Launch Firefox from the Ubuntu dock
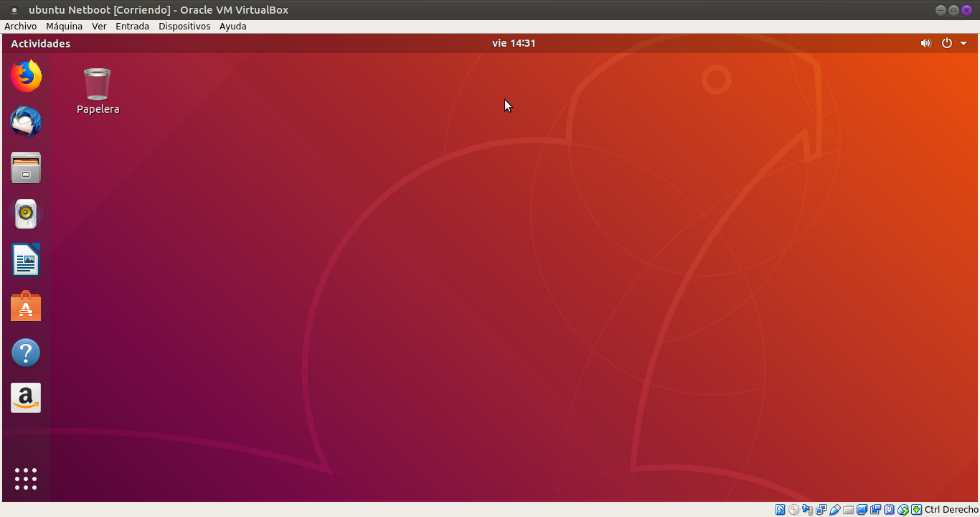The width and height of the screenshot is (980, 517). point(26,76)
